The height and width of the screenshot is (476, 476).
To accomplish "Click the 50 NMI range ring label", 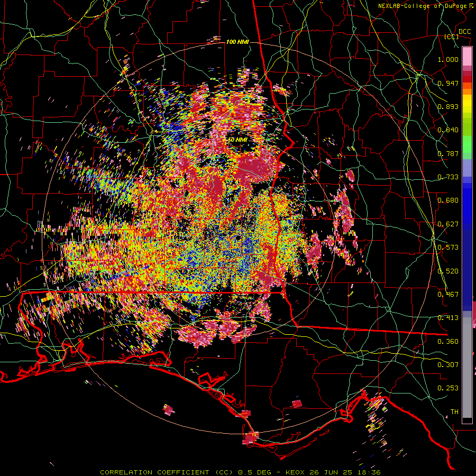I will tap(237, 140).
